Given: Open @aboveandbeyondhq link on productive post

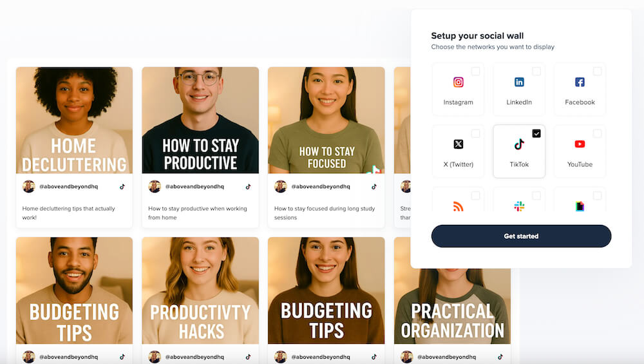Looking at the screenshot, I should point(194,187).
